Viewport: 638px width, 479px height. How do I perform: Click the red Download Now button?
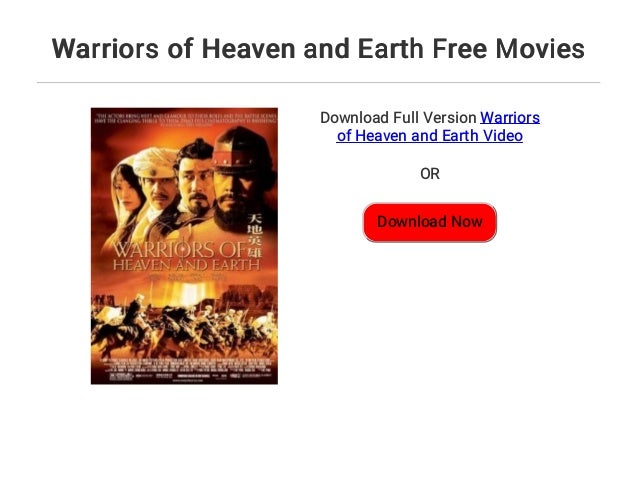click(x=430, y=222)
